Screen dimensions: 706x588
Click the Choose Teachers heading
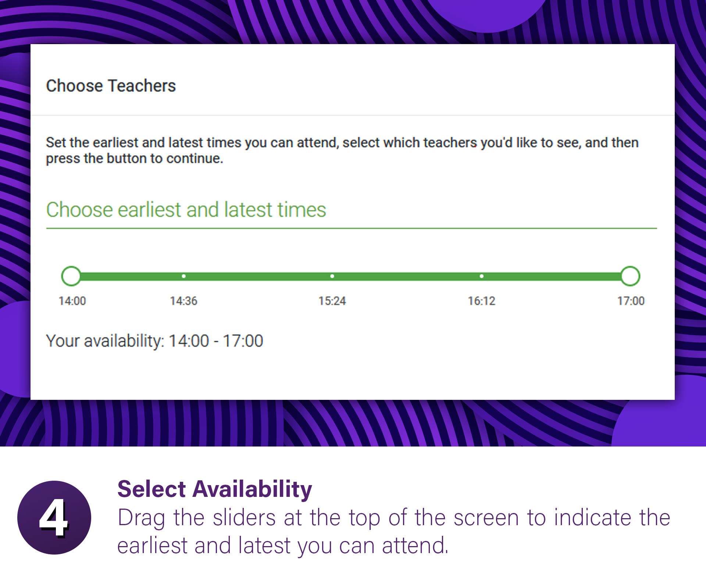[111, 86]
